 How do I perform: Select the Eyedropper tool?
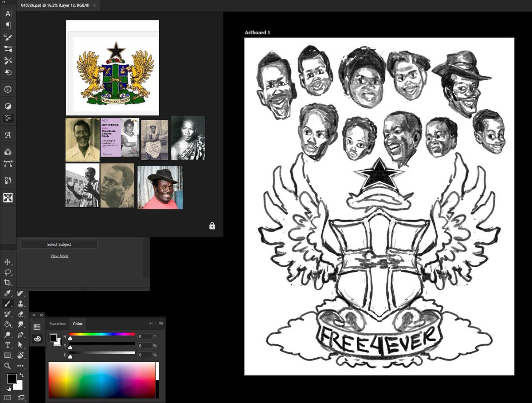point(8,293)
